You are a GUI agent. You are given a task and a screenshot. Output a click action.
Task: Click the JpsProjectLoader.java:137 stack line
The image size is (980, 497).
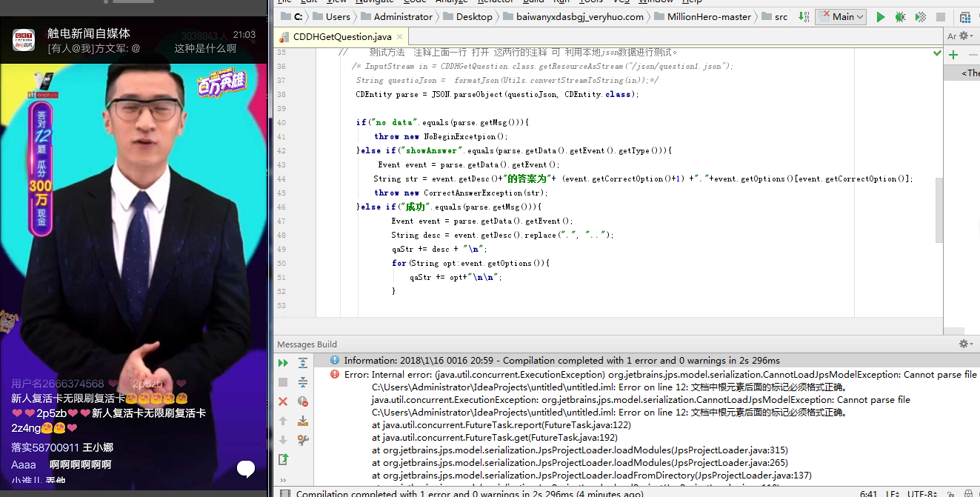[592, 476]
